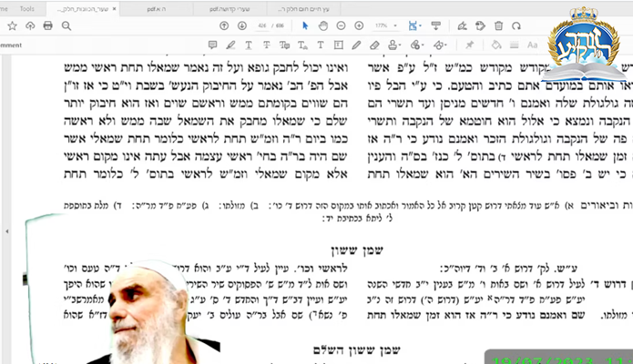Go to previous page arrow
Viewport: 633px width, 364px height.
tap(224, 25)
